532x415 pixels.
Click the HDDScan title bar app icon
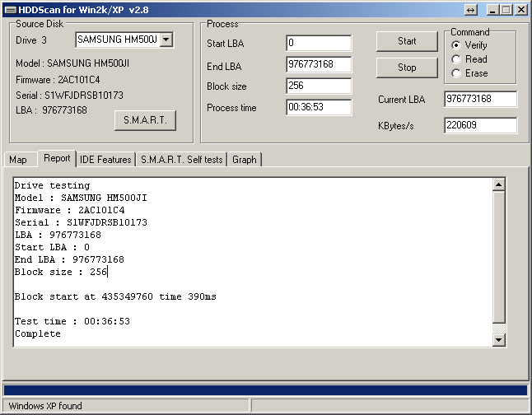click(x=9, y=9)
